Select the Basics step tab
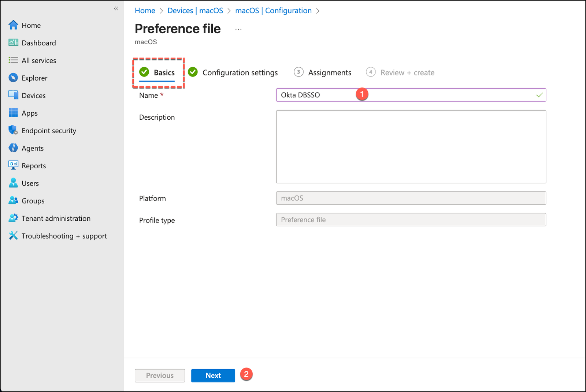The image size is (586, 392). pyautogui.click(x=164, y=72)
